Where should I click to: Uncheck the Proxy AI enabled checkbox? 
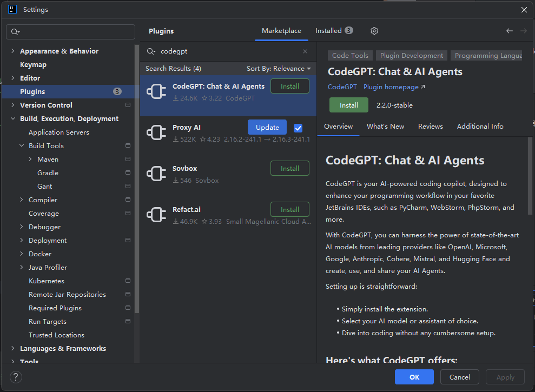pos(298,128)
